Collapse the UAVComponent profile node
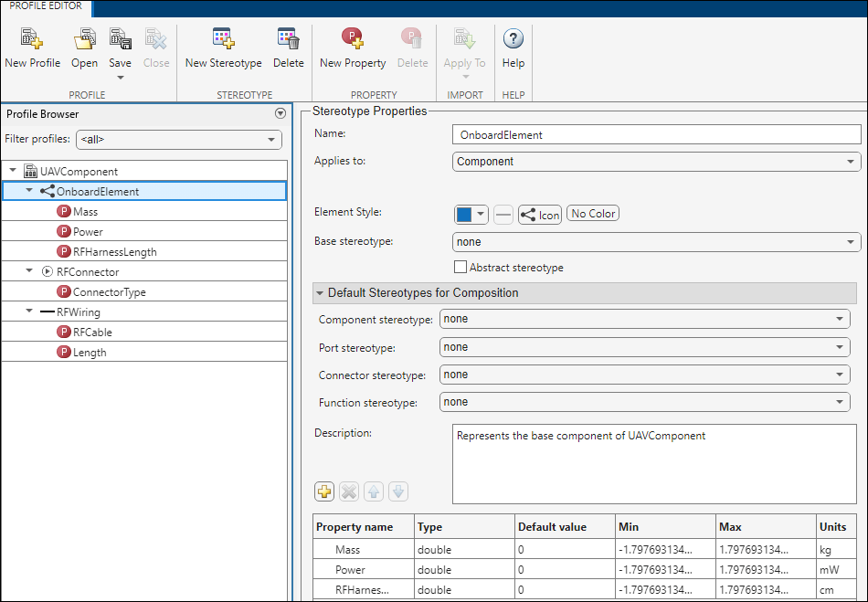The height and width of the screenshot is (602, 868). point(14,171)
